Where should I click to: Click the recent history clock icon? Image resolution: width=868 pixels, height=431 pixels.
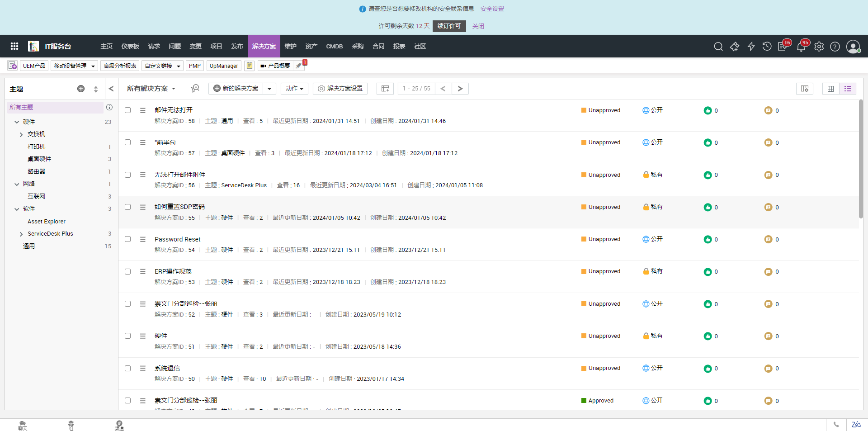point(767,47)
